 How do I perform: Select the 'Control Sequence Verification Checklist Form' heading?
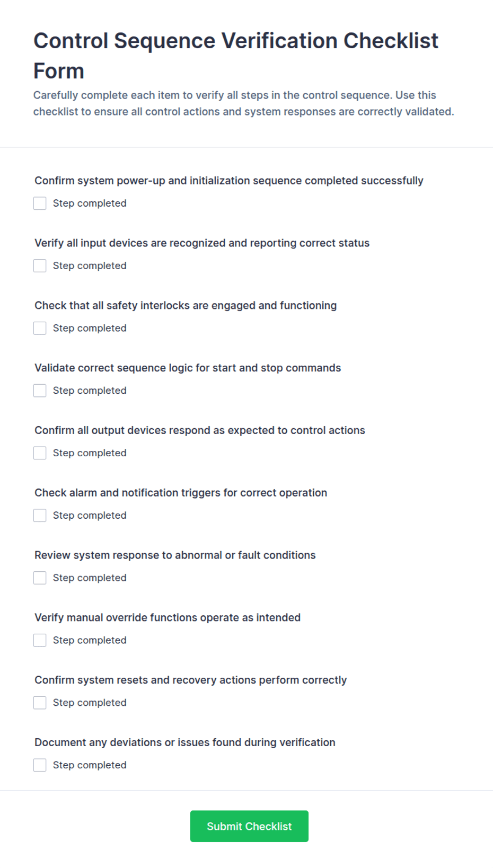(x=236, y=56)
